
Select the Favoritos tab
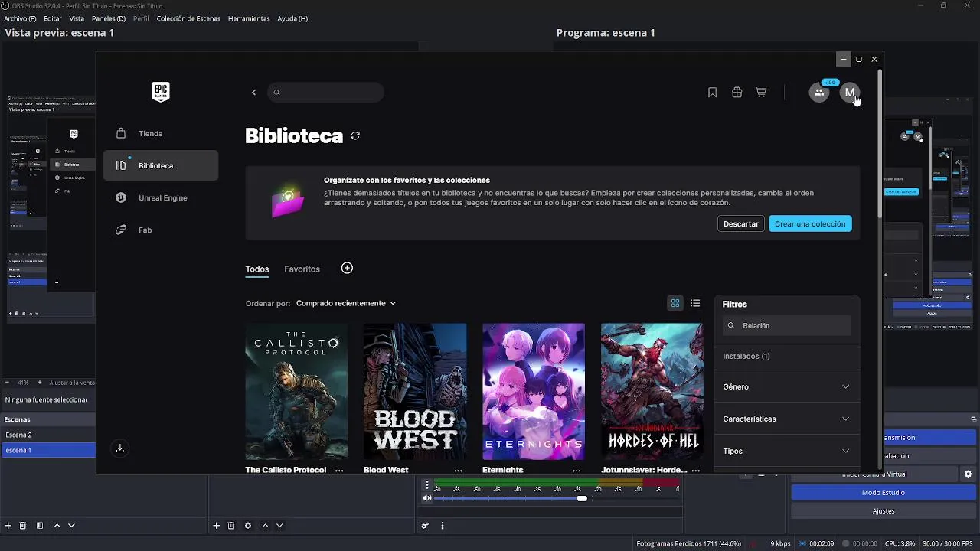(302, 269)
